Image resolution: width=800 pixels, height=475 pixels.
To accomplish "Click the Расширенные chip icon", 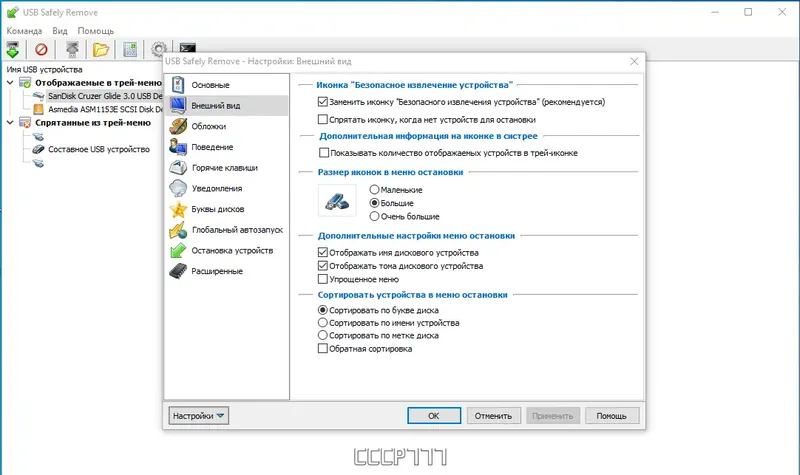I will (x=178, y=271).
